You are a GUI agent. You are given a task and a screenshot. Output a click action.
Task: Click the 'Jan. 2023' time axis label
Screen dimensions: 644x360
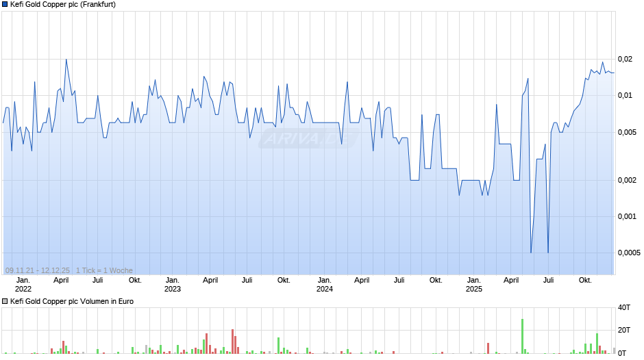[x=173, y=285]
